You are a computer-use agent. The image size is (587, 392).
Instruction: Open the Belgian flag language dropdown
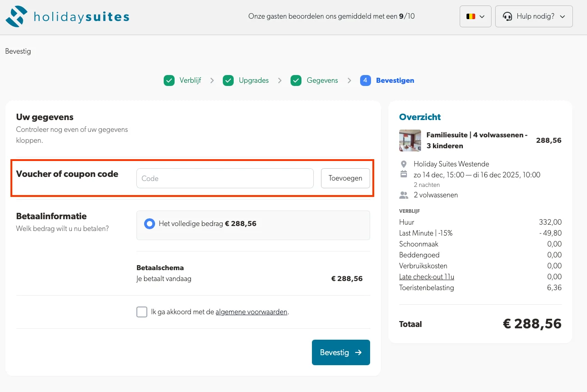[x=475, y=16]
